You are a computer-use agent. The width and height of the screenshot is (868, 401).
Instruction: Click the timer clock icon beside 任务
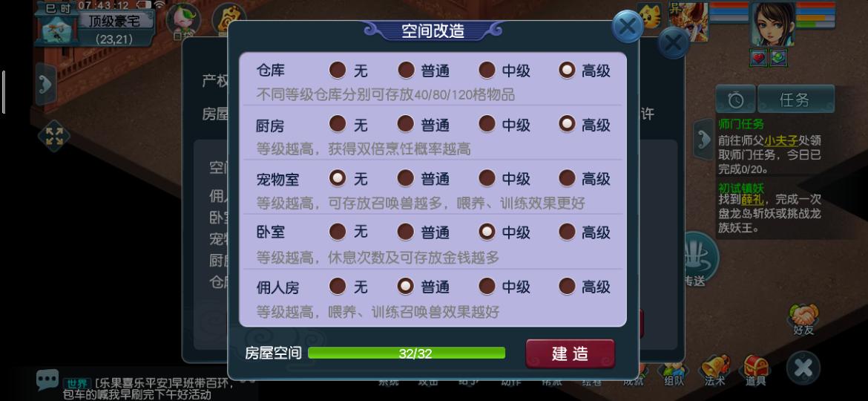pos(735,100)
